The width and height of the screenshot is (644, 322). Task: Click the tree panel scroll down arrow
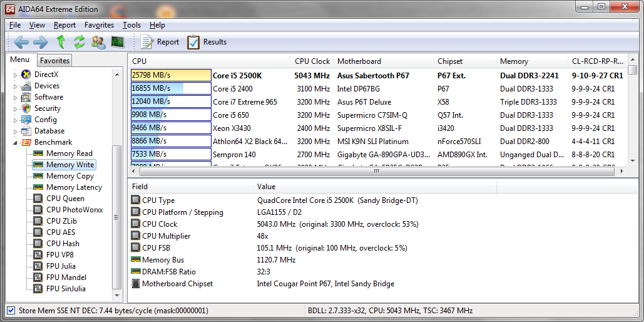117,295
